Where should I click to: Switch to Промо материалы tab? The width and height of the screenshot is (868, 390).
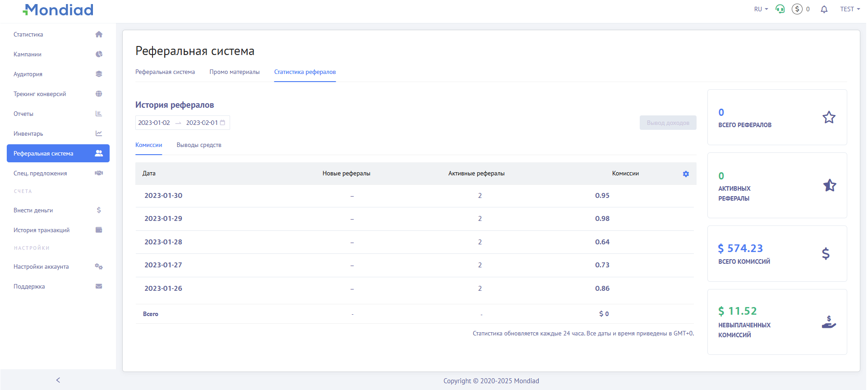(235, 72)
